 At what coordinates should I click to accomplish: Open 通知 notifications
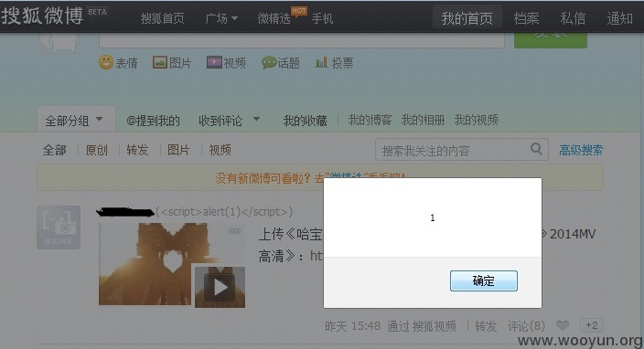click(x=620, y=18)
